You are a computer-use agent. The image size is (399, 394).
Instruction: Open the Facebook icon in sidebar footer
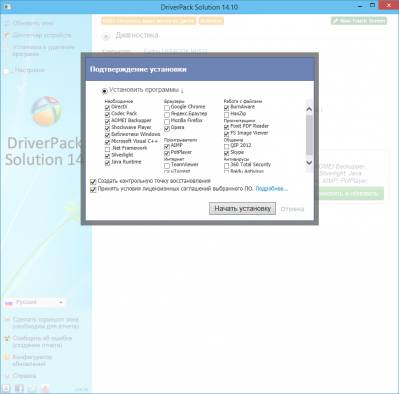click(19, 388)
